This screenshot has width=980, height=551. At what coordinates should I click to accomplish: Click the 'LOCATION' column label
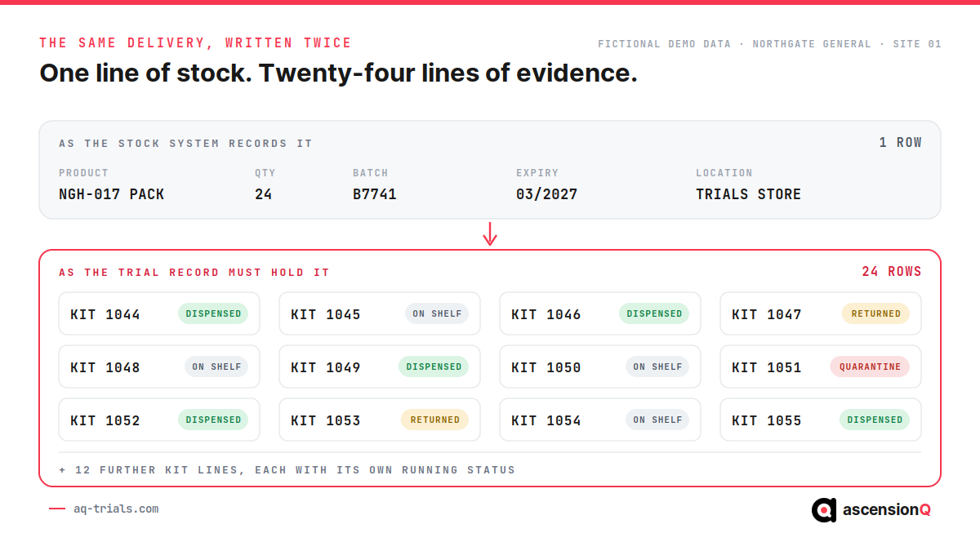pos(724,173)
